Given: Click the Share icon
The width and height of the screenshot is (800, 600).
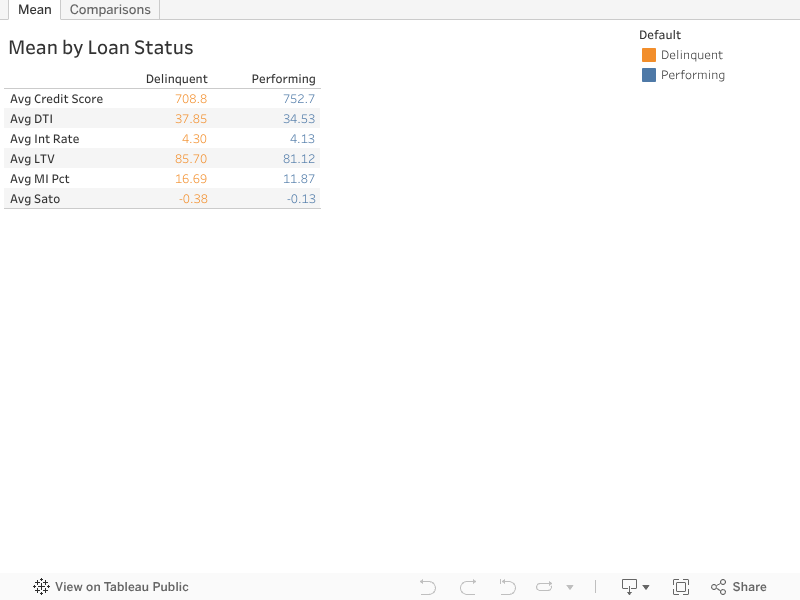Looking at the screenshot, I should [x=718, y=587].
